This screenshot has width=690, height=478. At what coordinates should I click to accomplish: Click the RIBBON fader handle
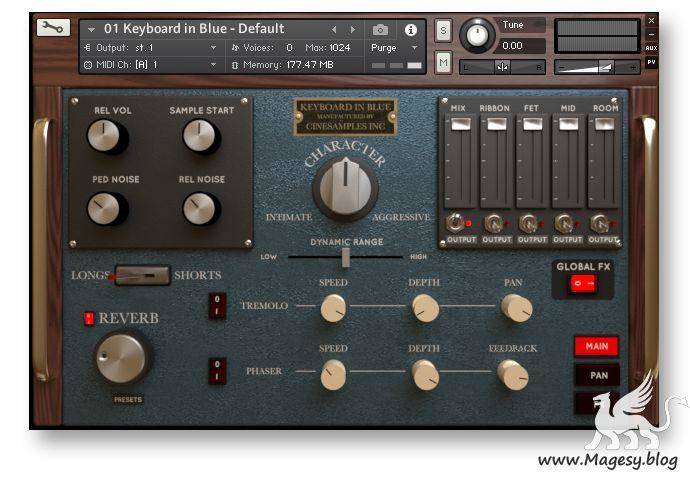(497, 124)
